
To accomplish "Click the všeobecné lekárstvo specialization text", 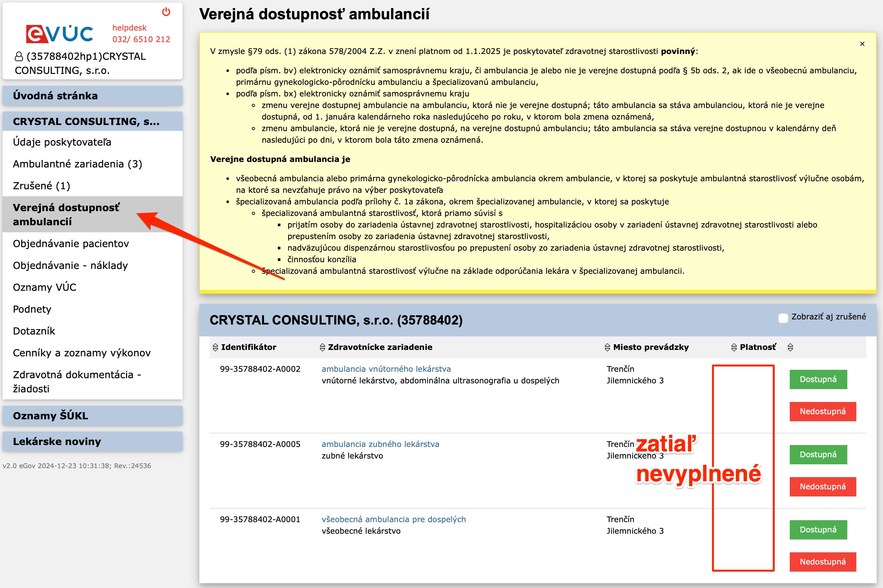I will pos(361,531).
